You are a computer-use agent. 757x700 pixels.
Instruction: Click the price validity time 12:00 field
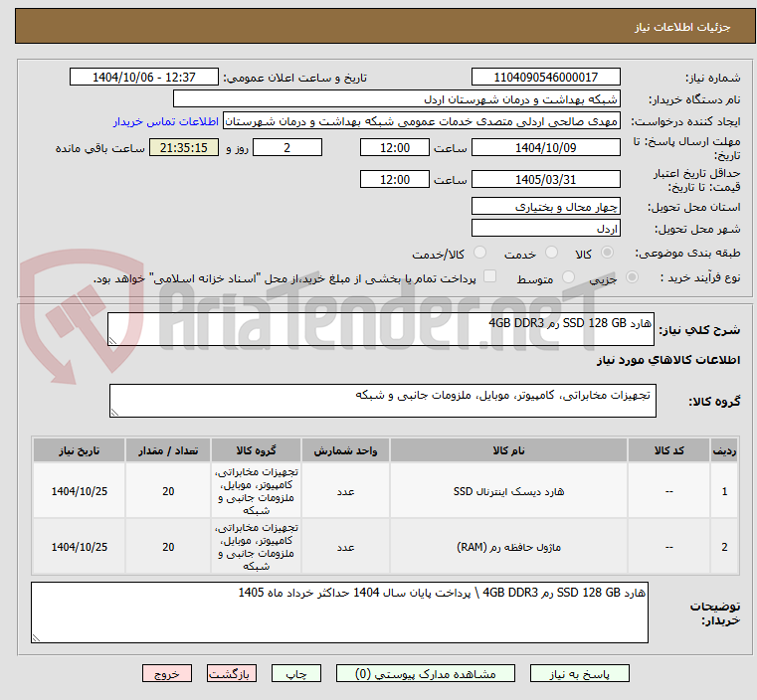pyautogui.click(x=395, y=179)
